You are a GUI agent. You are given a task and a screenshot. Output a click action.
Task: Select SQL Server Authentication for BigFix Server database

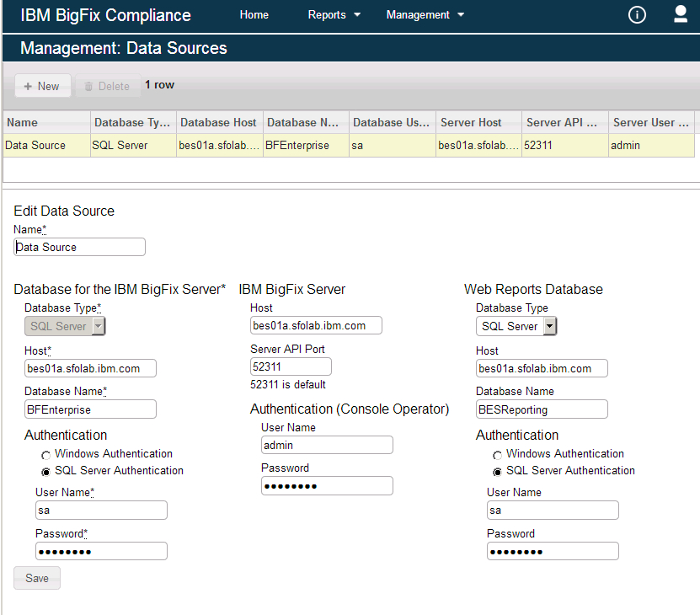[46, 472]
